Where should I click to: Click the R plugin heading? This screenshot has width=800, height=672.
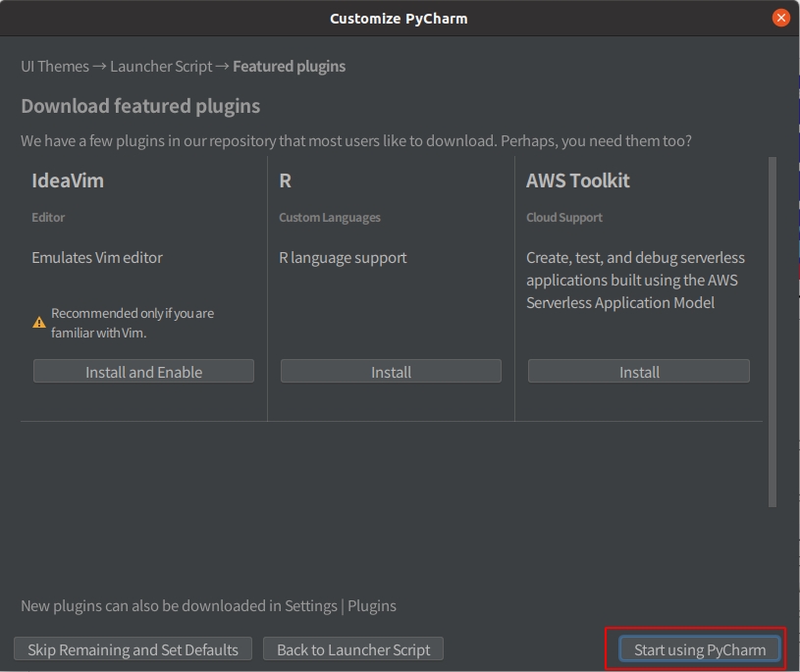(x=285, y=181)
